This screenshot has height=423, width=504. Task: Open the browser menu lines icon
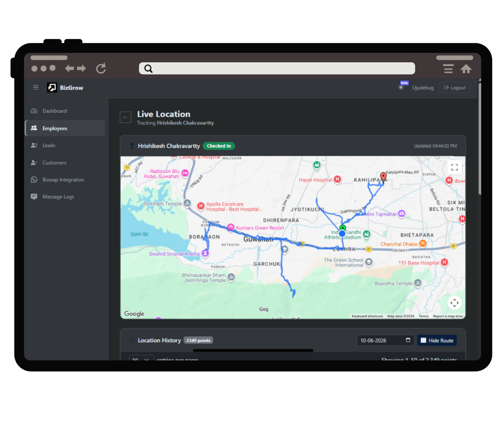point(448,68)
